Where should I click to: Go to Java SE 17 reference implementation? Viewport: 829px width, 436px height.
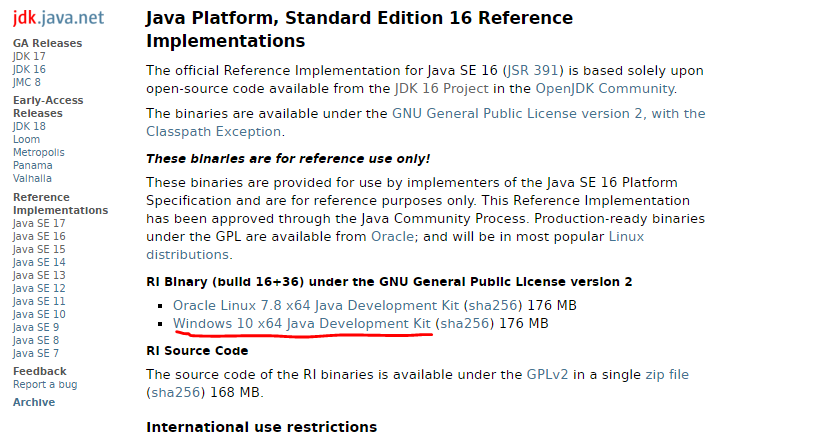[39, 224]
